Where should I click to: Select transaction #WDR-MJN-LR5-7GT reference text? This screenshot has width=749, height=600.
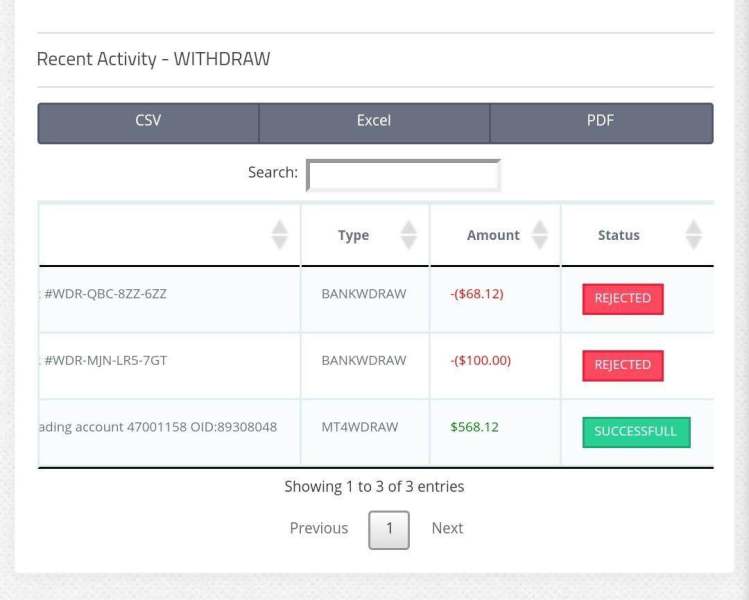point(106,360)
